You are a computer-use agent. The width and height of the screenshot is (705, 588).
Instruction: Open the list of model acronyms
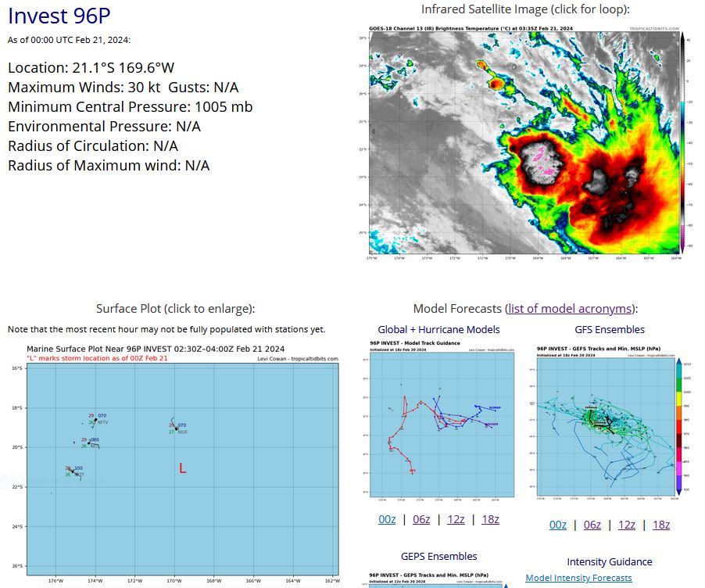[571, 308]
